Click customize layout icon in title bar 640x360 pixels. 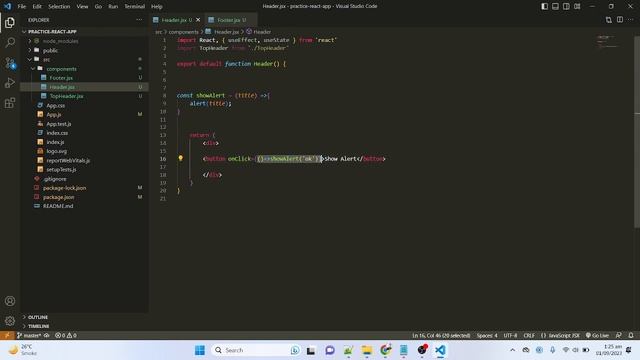point(577,6)
